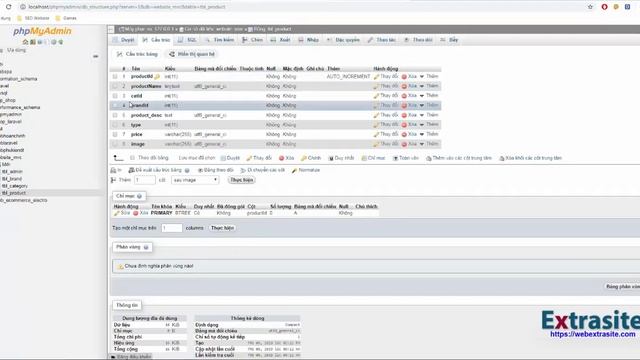Image resolution: width=640 pixels, height=360 pixels.
Task: Click the Normalize wand icon
Action: pyautogui.click(x=294, y=171)
